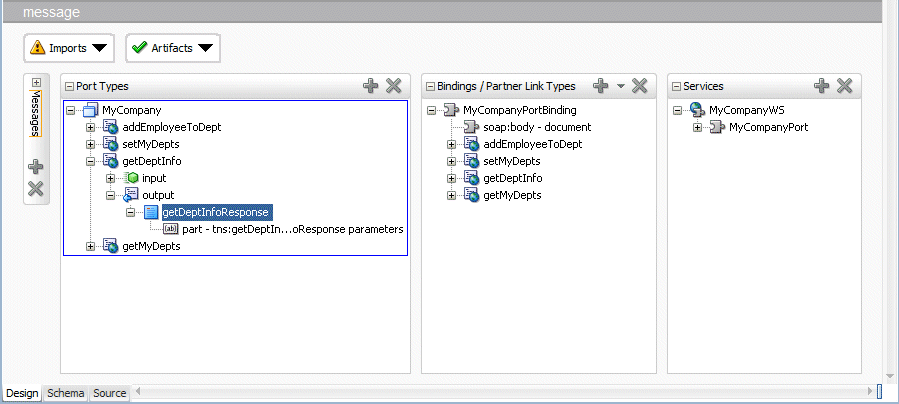The image size is (899, 404).
Task: Switch to the Design tab
Action: [22, 393]
